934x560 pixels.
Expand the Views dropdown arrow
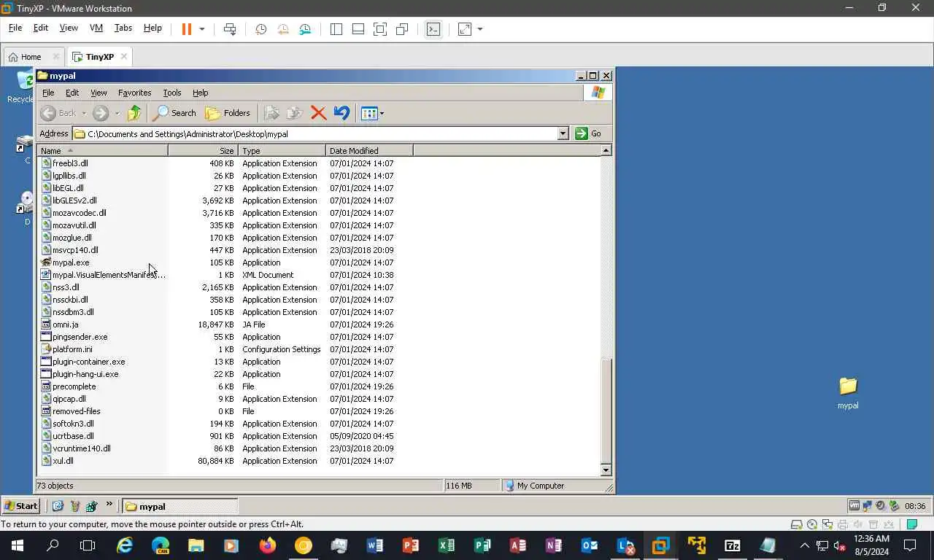point(382,113)
